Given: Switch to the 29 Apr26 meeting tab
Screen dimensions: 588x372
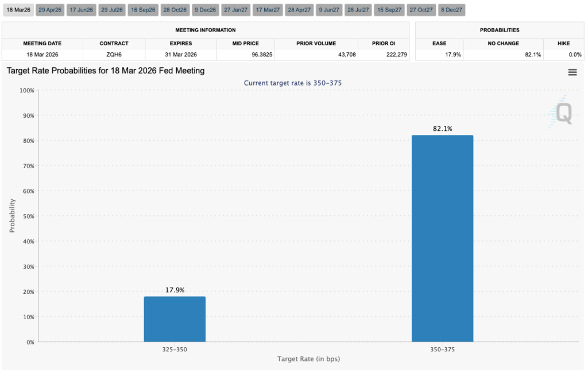Looking at the screenshot, I should pos(49,9).
